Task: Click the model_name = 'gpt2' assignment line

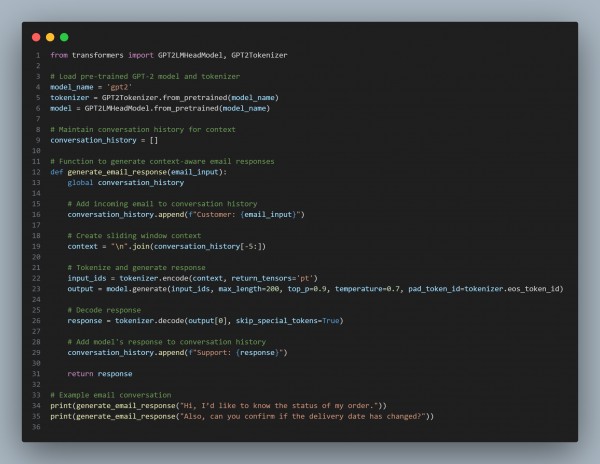Action: [91, 87]
